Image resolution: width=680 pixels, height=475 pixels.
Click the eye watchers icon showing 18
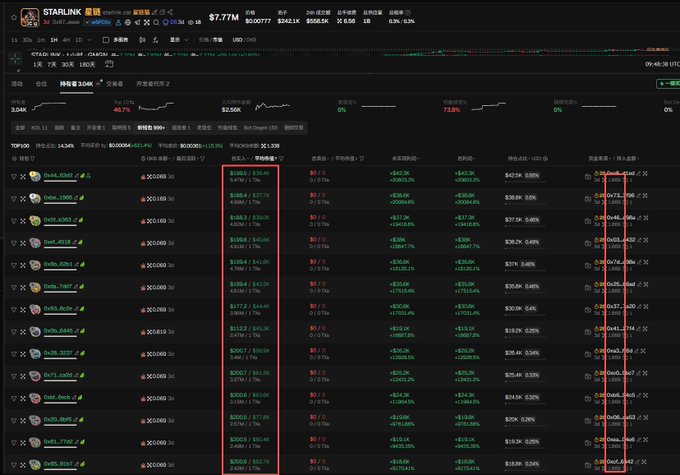(191, 22)
